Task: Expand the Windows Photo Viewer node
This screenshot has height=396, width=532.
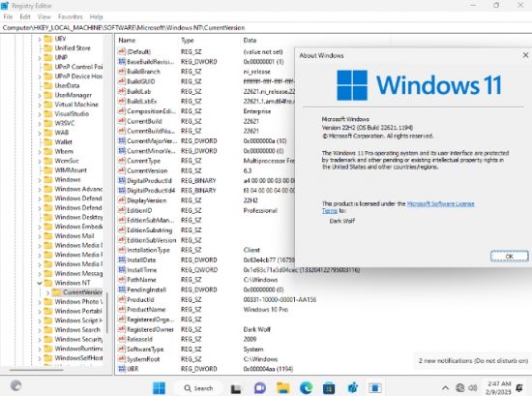Action: (40, 302)
